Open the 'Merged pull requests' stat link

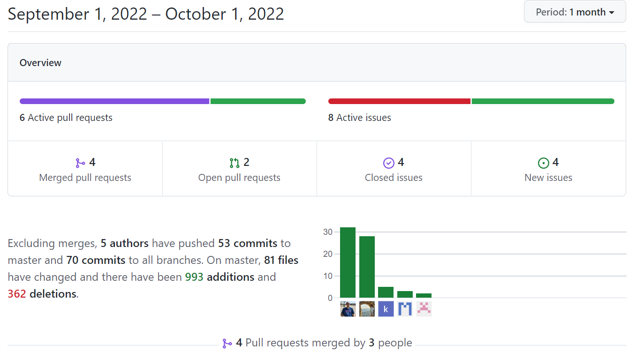point(85,178)
